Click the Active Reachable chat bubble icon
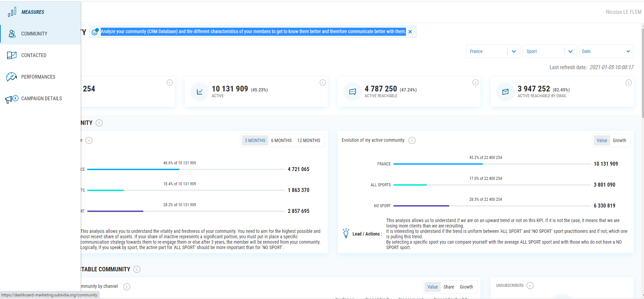Image resolution: width=644 pixels, height=299 pixels. click(x=353, y=92)
